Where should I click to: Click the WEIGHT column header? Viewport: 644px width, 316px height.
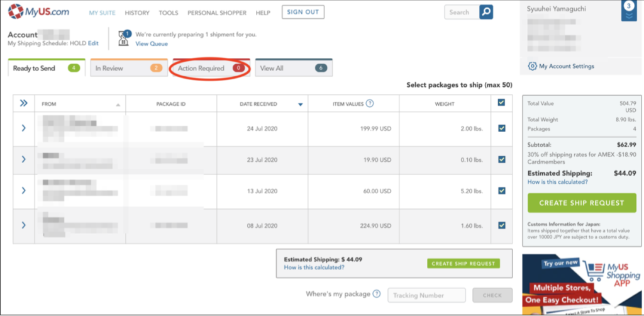tap(445, 104)
